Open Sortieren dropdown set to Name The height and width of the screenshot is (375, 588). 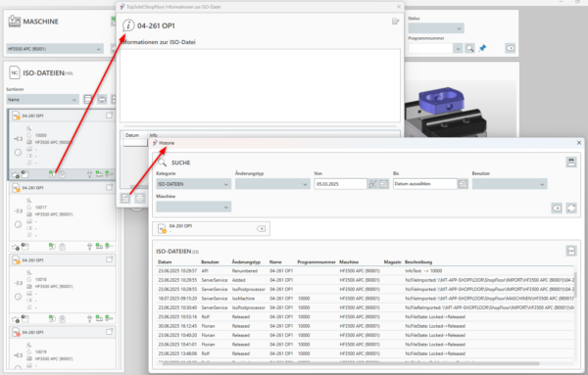42,100
